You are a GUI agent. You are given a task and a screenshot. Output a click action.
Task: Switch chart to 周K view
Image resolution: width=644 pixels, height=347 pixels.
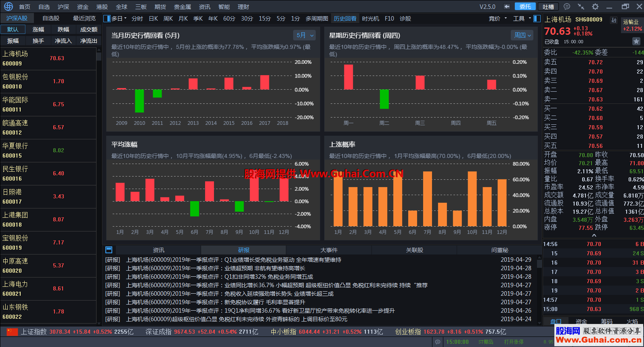point(168,19)
